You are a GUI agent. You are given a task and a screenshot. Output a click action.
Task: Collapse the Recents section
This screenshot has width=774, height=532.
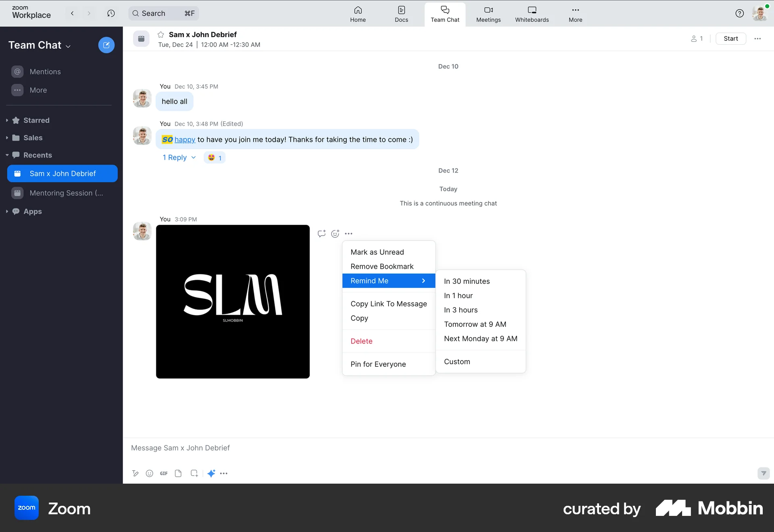click(x=37, y=155)
